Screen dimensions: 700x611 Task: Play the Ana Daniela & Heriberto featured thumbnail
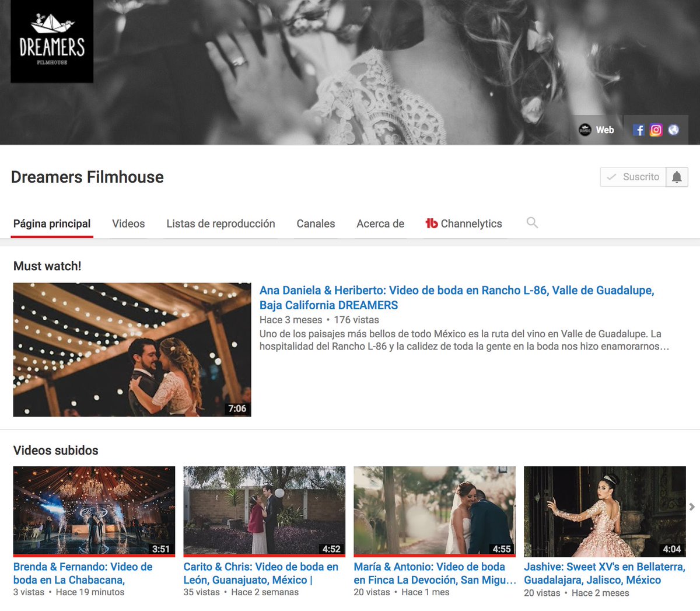(x=132, y=350)
